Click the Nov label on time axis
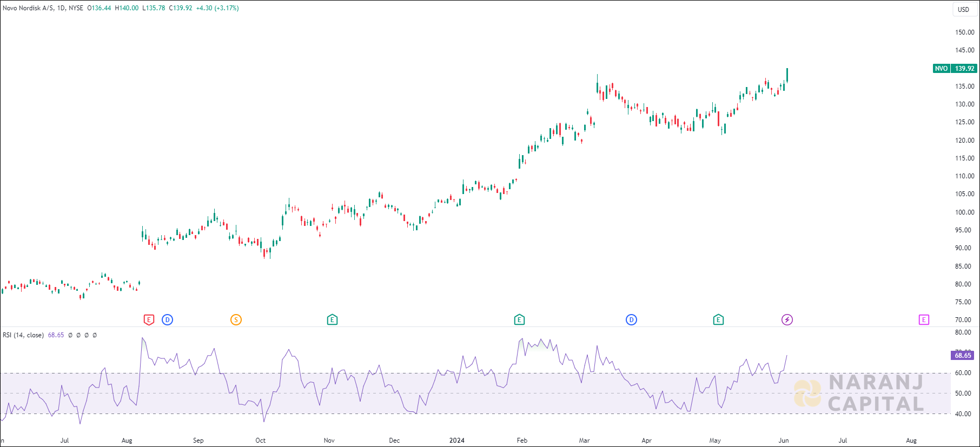This screenshot has height=447, width=980. [x=329, y=441]
